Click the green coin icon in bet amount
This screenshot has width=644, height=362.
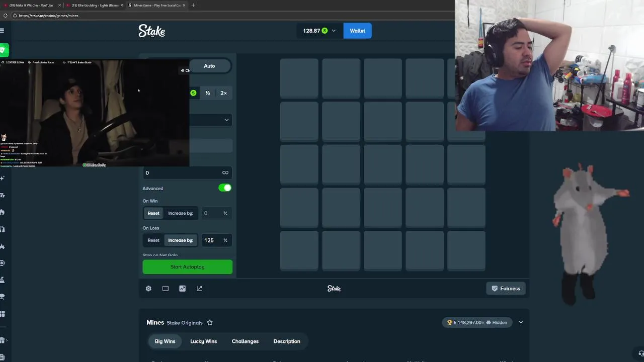click(193, 93)
